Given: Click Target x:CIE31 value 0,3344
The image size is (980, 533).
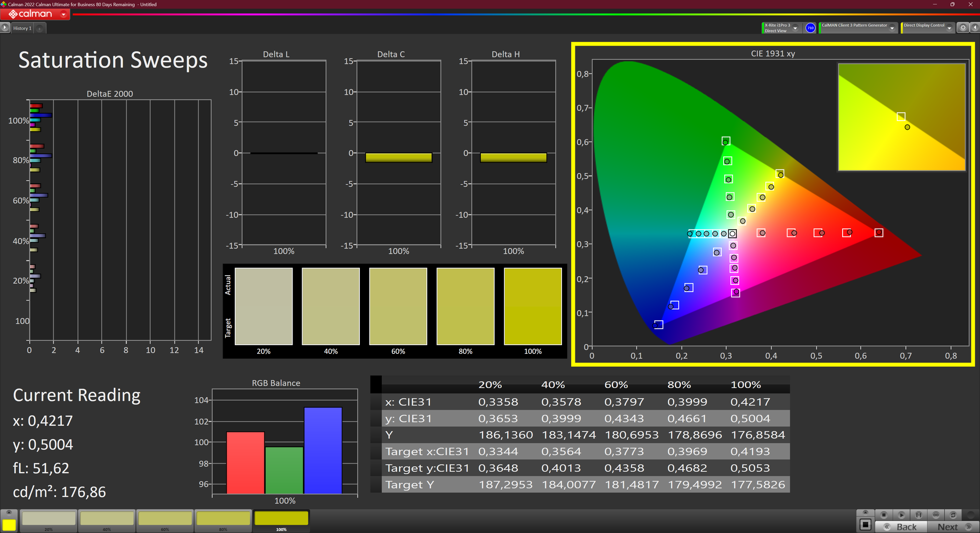Looking at the screenshot, I should (498, 451).
